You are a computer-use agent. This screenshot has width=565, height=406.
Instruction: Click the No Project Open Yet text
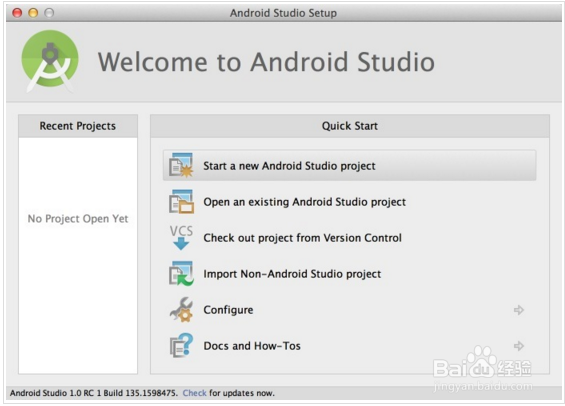[78, 219]
